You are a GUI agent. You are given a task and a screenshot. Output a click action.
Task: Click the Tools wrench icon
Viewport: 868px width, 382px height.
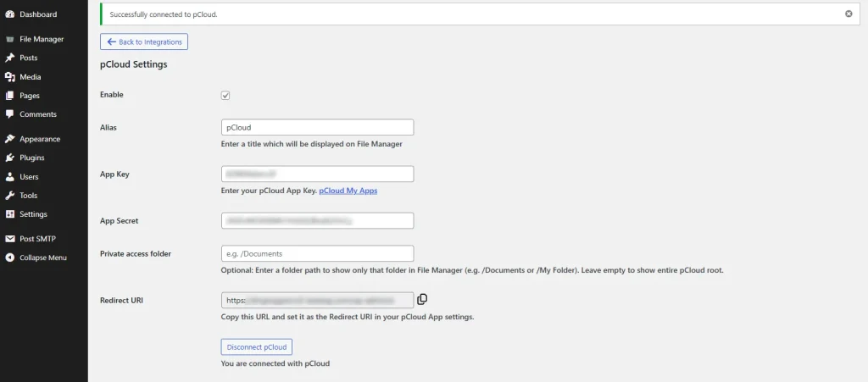[9, 195]
